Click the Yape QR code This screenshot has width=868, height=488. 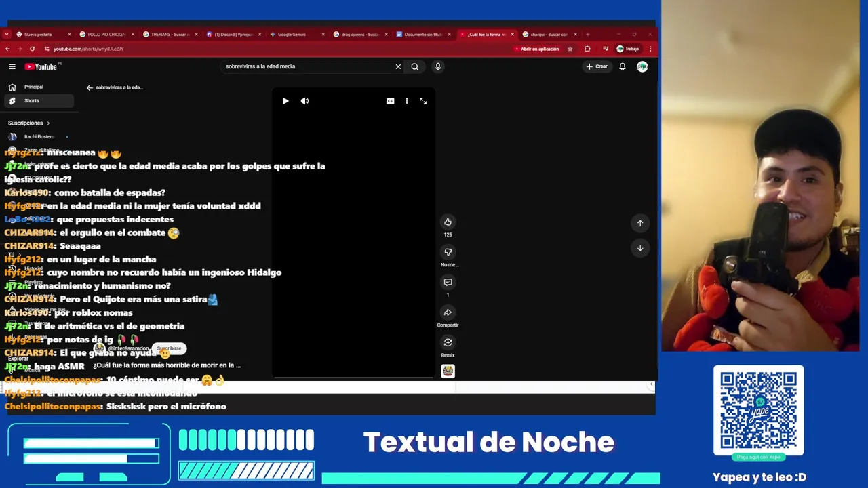pos(758,411)
